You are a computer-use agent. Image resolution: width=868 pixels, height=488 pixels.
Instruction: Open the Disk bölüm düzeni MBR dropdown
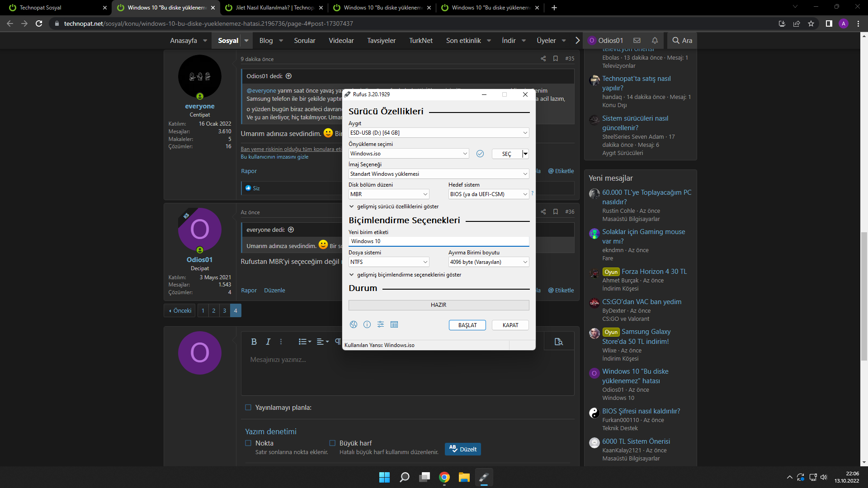pos(388,194)
